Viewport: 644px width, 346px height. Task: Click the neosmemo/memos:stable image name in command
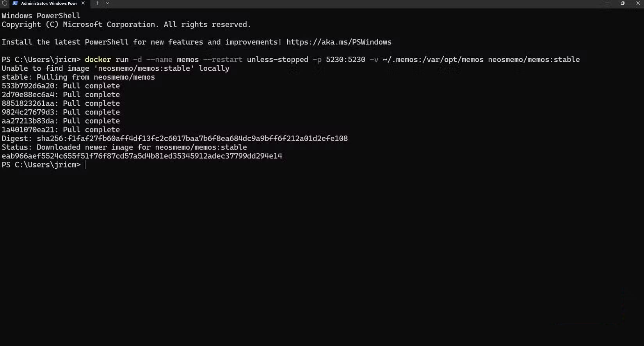click(534, 59)
